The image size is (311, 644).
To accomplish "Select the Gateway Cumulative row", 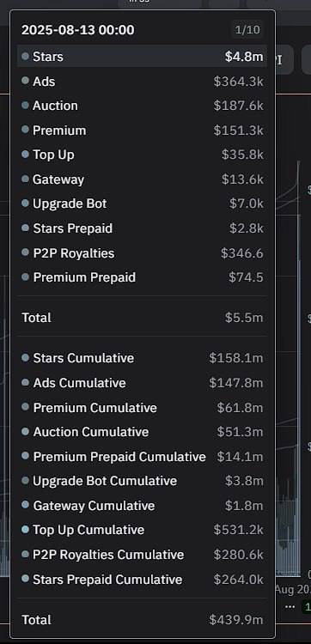I will [x=142, y=505].
